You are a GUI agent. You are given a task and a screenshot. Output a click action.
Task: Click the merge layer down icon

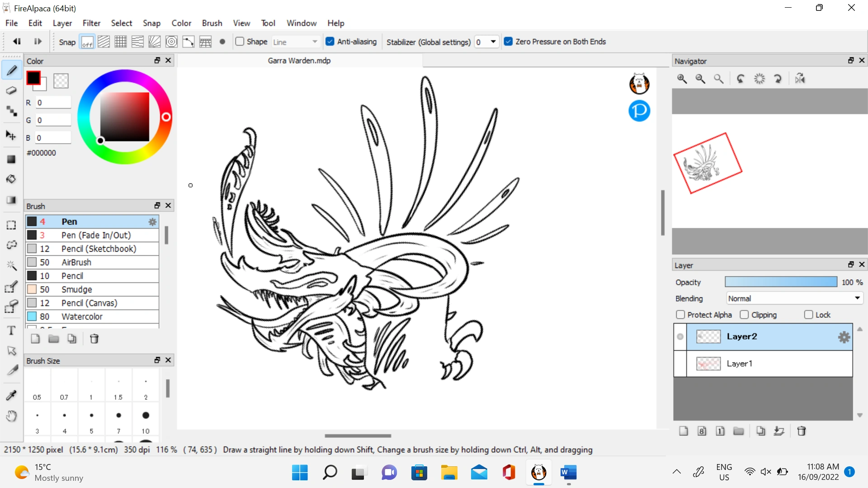[x=779, y=432]
